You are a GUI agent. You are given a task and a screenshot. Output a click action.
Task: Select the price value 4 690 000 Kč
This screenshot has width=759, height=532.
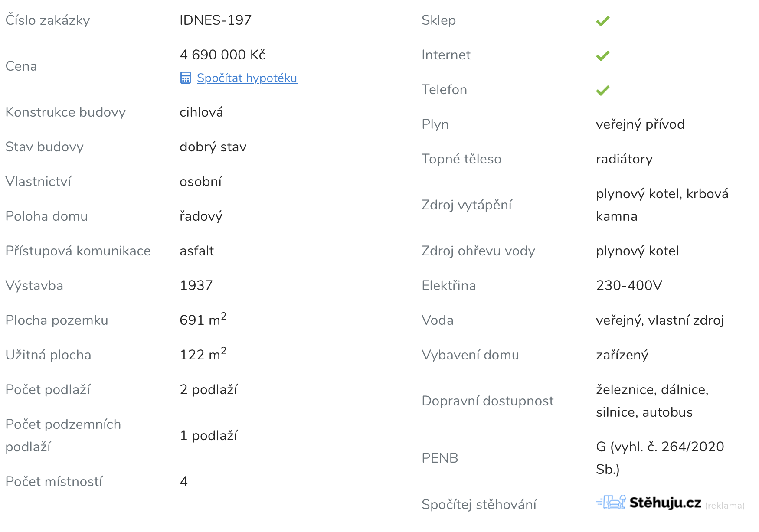(x=222, y=55)
